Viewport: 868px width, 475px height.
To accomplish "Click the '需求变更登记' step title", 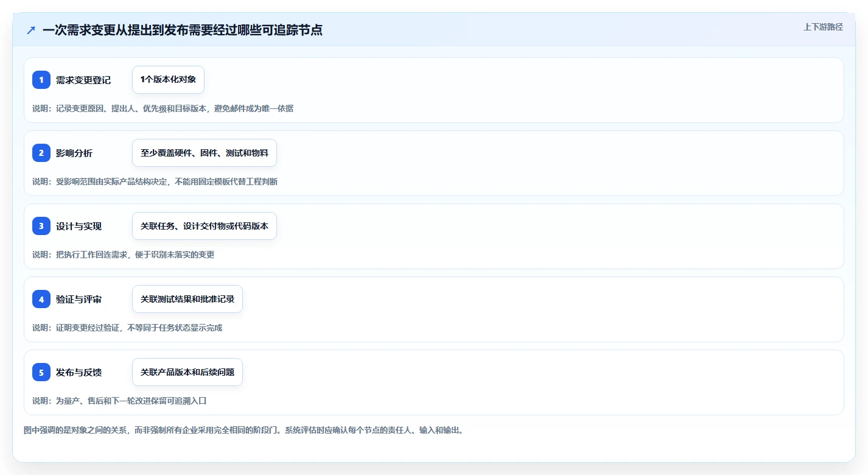I will [x=83, y=80].
